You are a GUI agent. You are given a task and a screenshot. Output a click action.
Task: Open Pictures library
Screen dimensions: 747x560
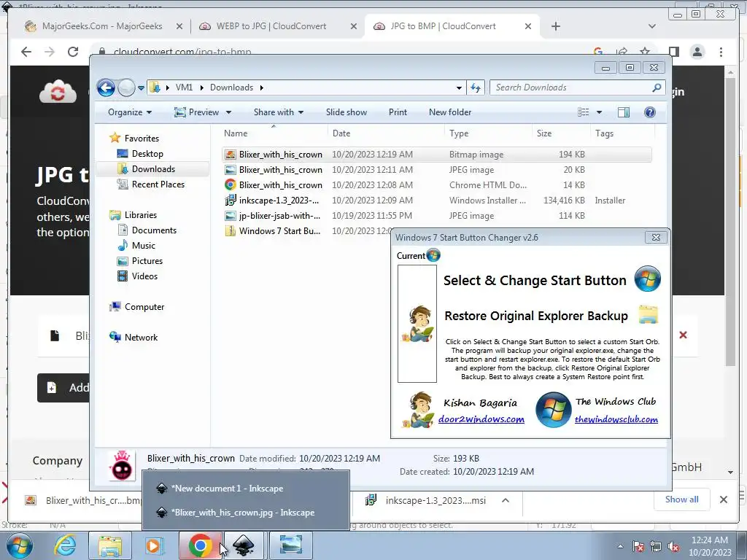point(147,261)
